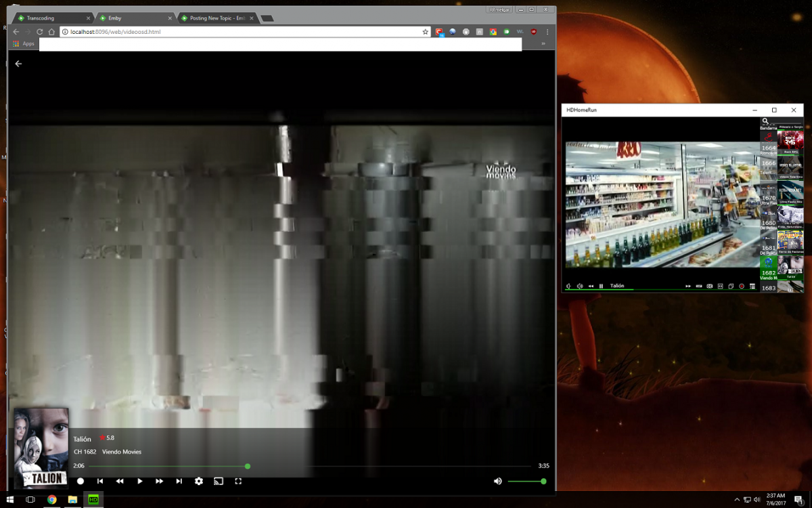Adjust the Emby volume slider
The height and width of the screenshot is (508, 812).
[x=526, y=481]
